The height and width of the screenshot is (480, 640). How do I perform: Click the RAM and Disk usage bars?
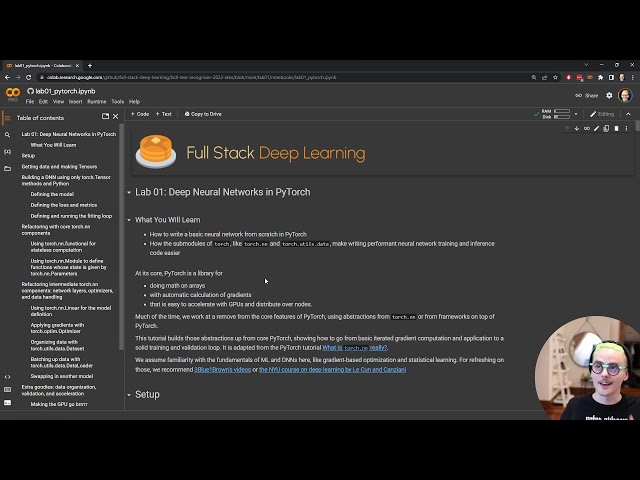coord(556,114)
